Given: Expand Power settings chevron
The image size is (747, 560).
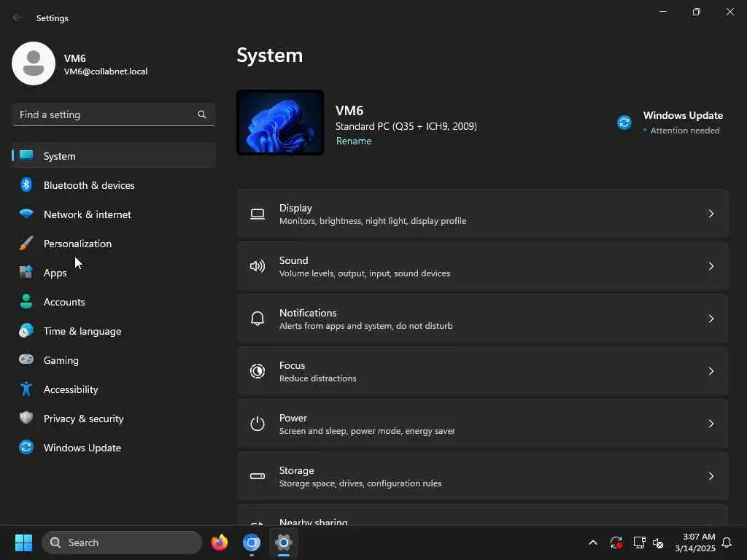Looking at the screenshot, I should coord(711,424).
